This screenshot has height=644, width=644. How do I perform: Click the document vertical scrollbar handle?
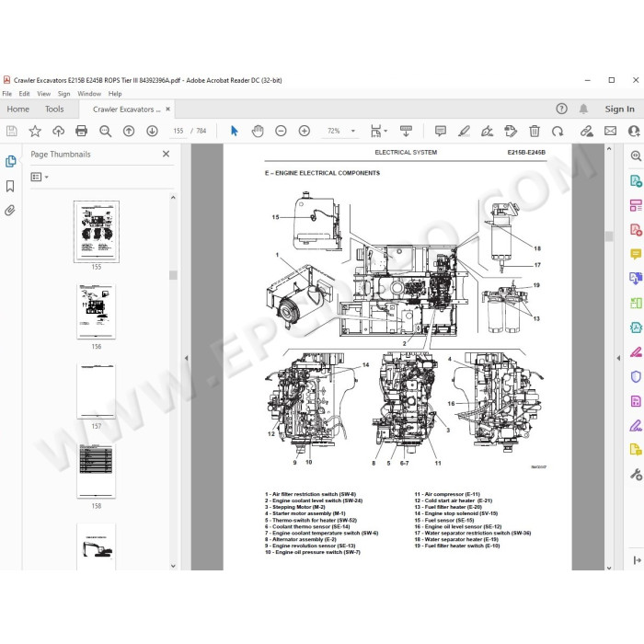click(x=609, y=236)
